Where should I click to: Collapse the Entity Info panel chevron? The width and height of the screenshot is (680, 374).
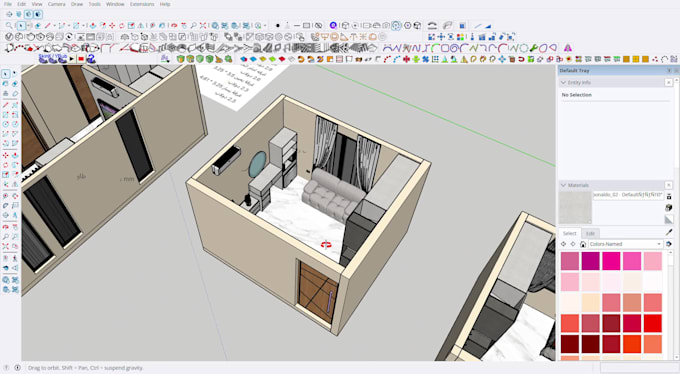click(563, 82)
